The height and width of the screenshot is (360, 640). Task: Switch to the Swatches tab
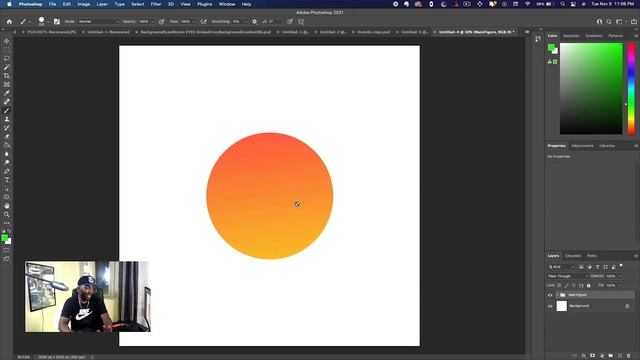point(571,36)
